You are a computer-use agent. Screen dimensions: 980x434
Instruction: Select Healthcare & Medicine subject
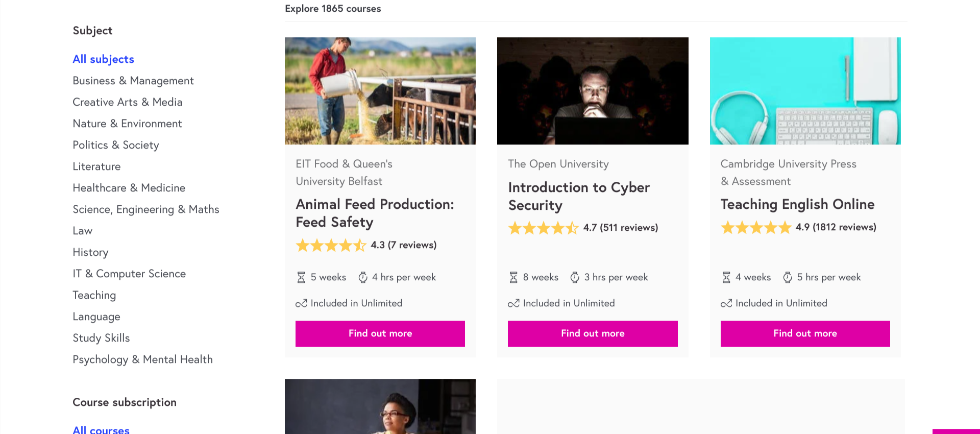[x=129, y=188]
